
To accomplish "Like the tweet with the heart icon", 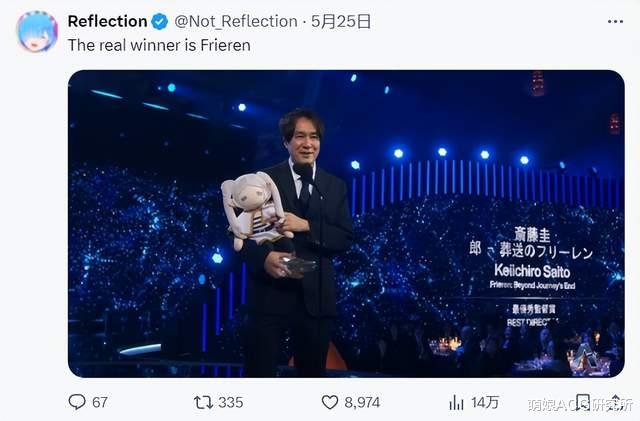I will point(330,402).
